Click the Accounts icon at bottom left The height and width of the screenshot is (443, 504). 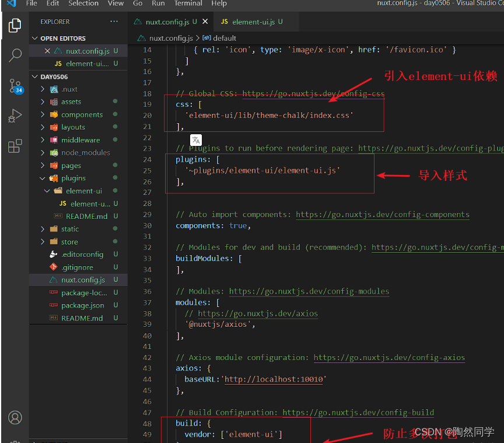15,418
